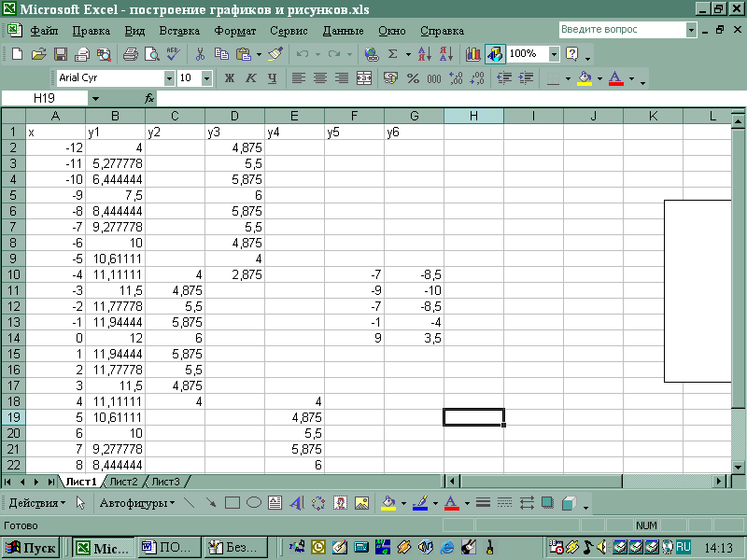Screen dimensions: 747x560
Task: Toggle Underline formatting (Ч)
Action: [272, 78]
